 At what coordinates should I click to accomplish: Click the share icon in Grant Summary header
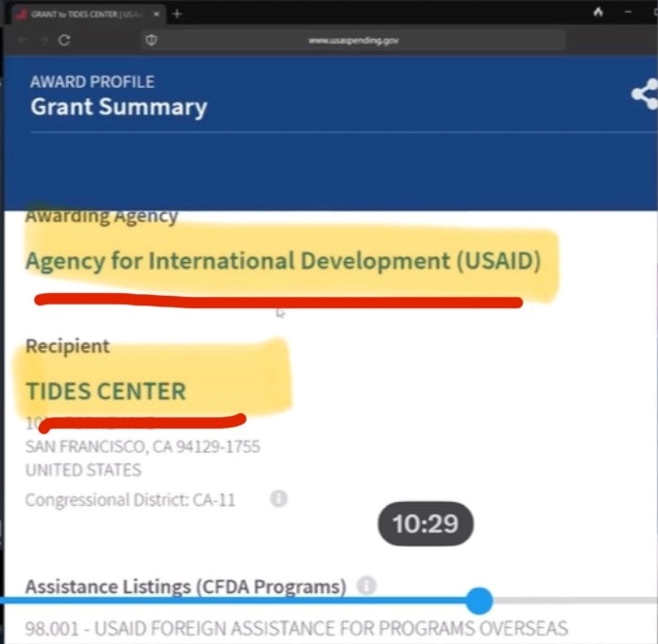[x=645, y=94]
